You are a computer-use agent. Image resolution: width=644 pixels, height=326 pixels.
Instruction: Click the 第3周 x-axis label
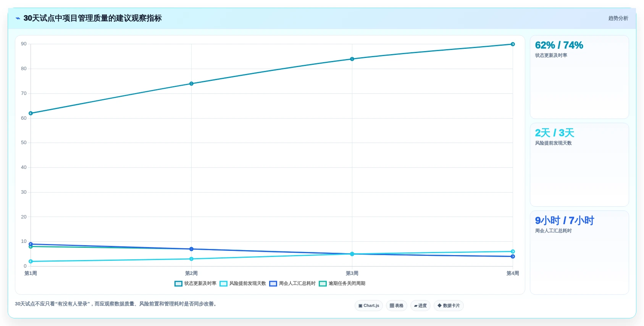pyautogui.click(x=352, y=273)
